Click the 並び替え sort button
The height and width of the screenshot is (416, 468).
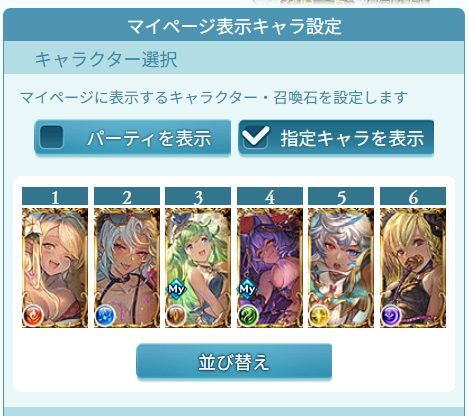[x=234, y=362]
